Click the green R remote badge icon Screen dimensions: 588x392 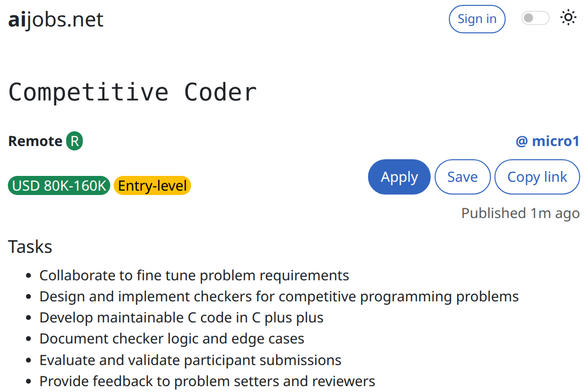tap(75, 141)
